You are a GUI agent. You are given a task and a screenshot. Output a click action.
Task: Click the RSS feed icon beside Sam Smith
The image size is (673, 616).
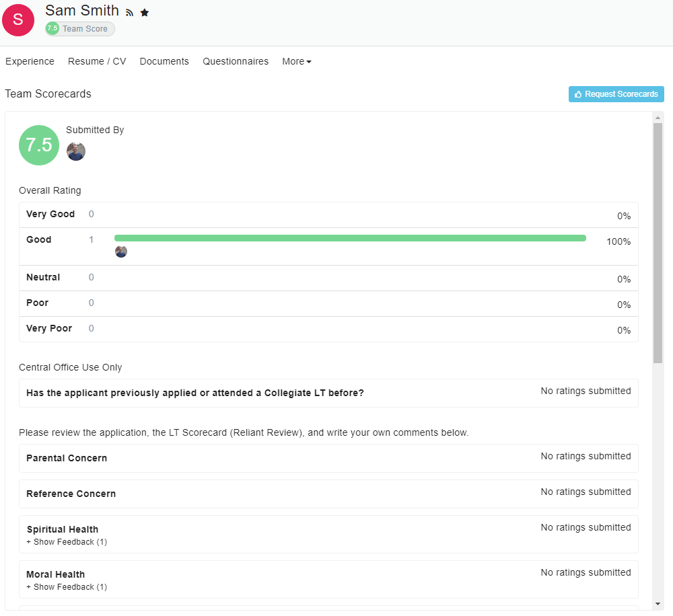point(130,13)
